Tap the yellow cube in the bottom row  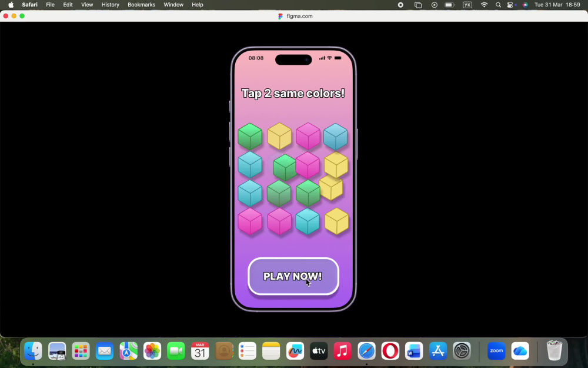pos(336,221)
